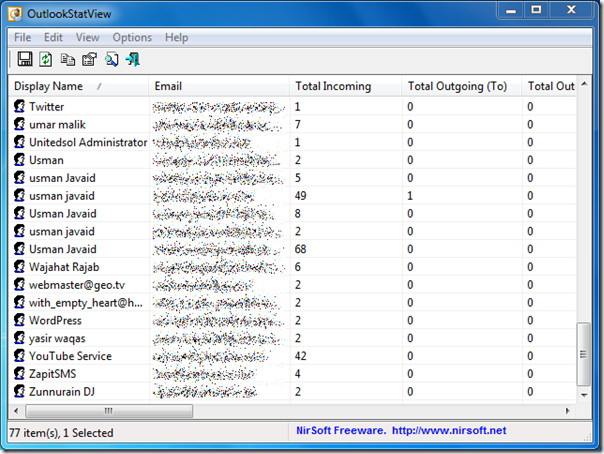Click the incoming count 6 for Wajahat Rajab
The width and height of the screenshot is (604, 454).
click(298, 267)
